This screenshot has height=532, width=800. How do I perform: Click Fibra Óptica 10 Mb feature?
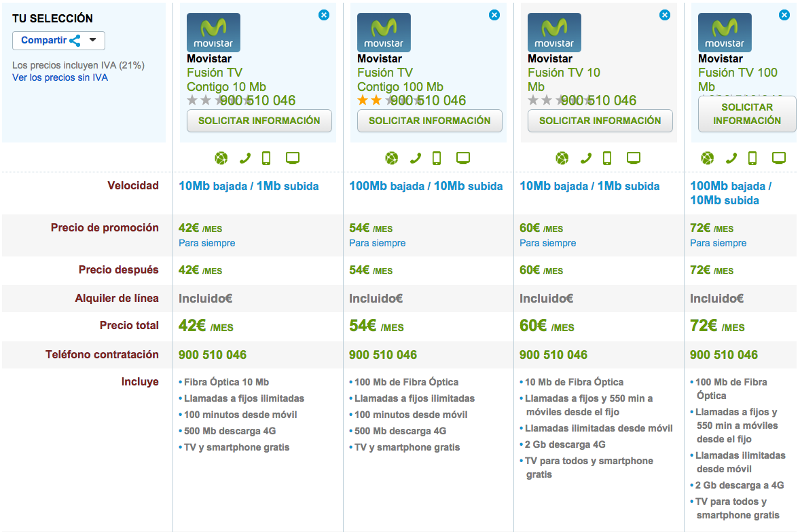226,382
